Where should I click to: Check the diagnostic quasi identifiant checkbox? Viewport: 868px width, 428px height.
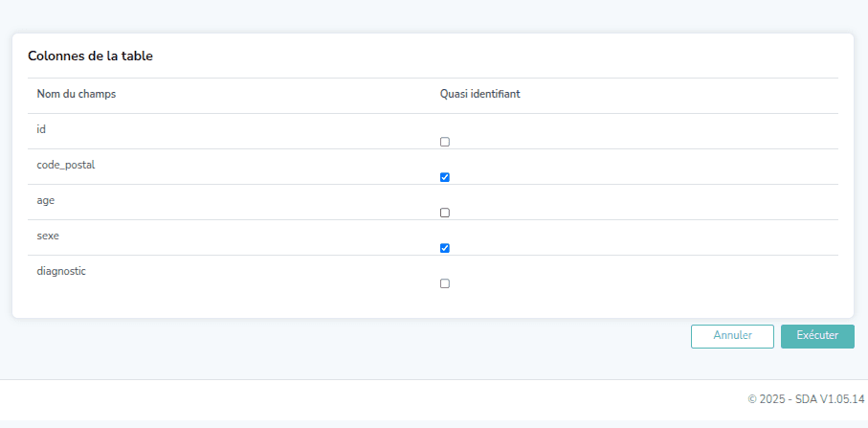point(444,283)
